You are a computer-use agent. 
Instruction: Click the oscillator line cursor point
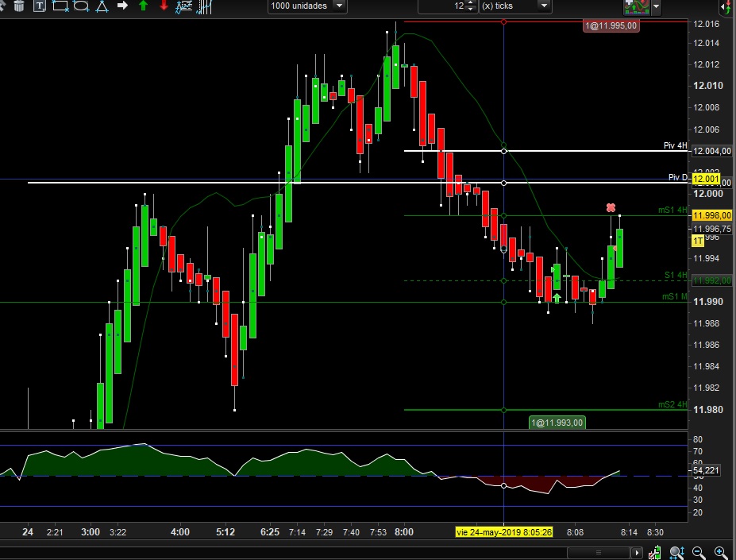pos(503,486)
